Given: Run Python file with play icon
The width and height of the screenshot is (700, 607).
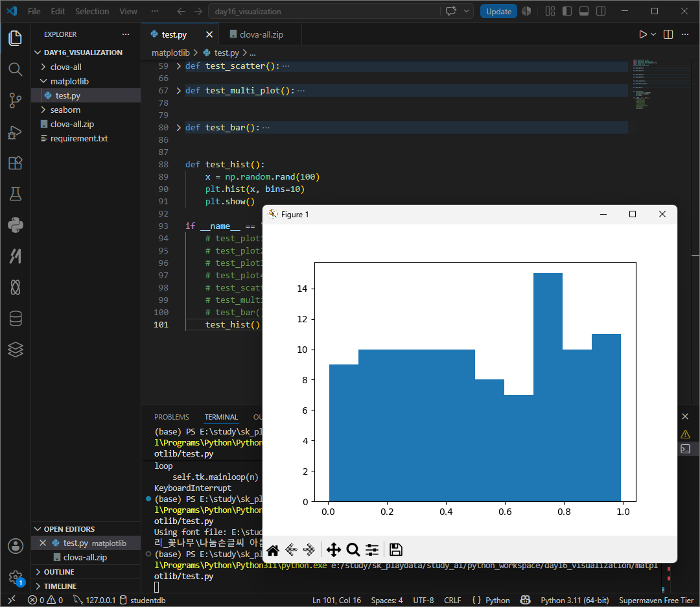Looking at the screenshot, I should [x=642, y=34].
